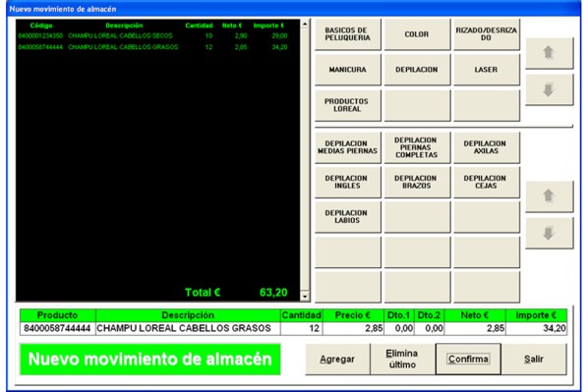Click the upper category list up arrow
Image resolution: width=588 pixels, height=392 pixels.
coord(549,53)
